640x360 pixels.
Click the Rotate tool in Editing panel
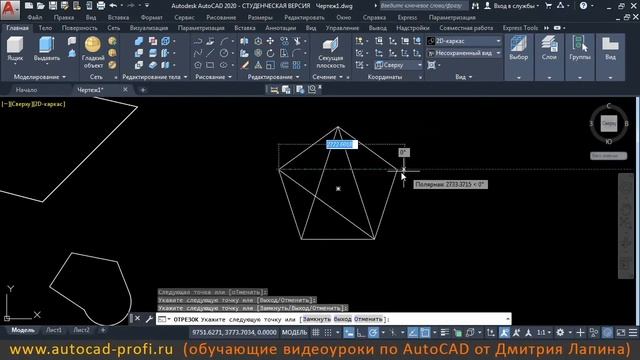click(270, 53)
